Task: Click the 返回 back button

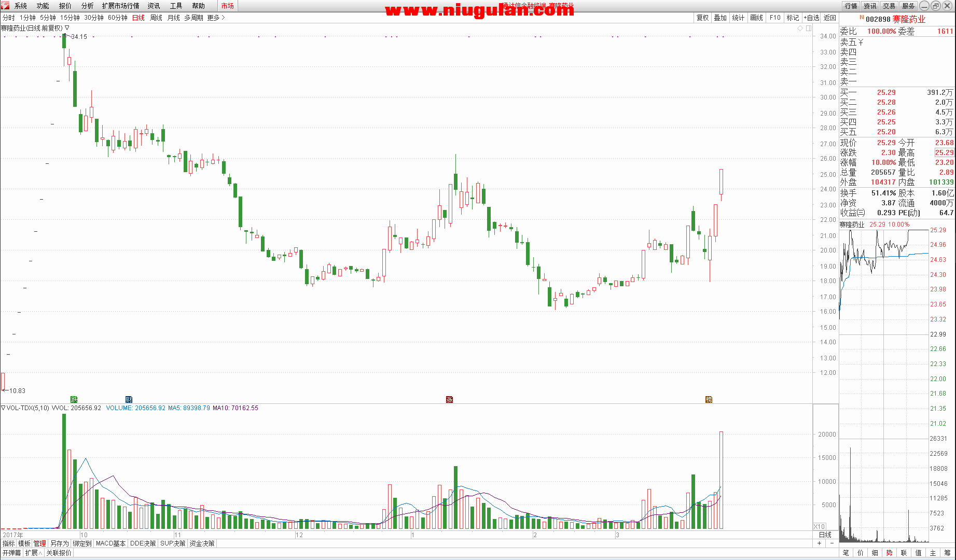Action: click(x=830, y=18)
